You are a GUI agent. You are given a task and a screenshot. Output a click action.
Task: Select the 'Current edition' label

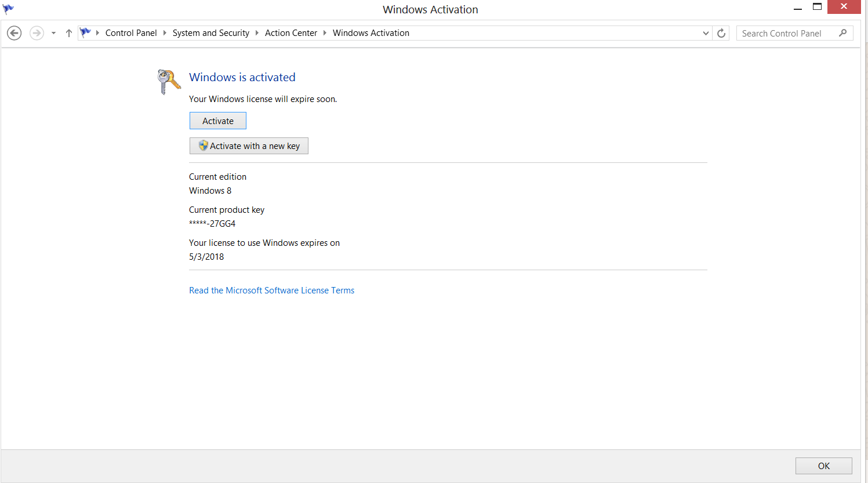217,177
